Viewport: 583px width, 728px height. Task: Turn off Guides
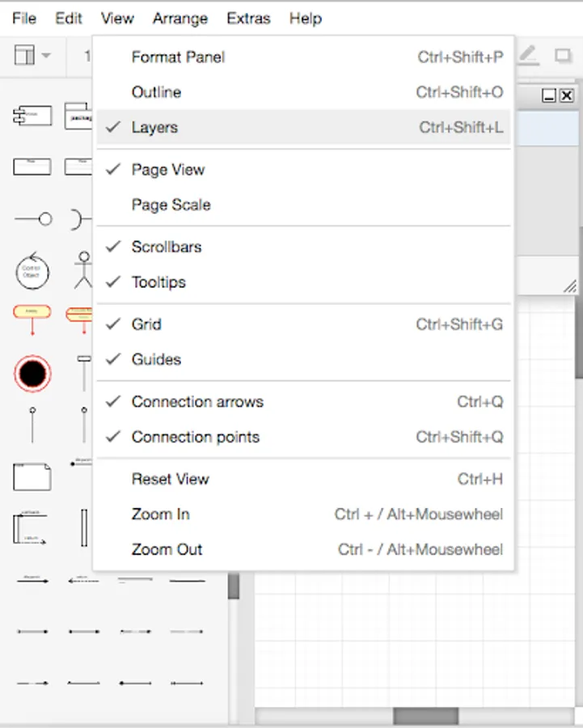coord(156,359)
